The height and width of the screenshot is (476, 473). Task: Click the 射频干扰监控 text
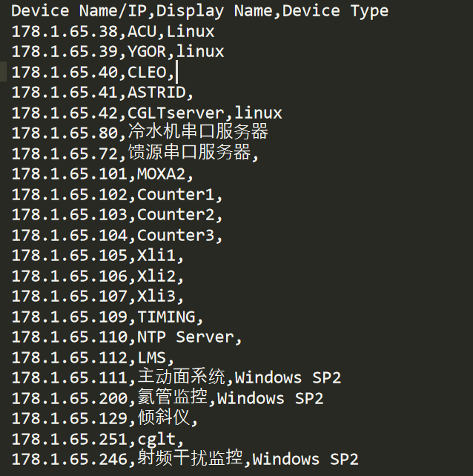pyautogui.click(x=189, y=459)
